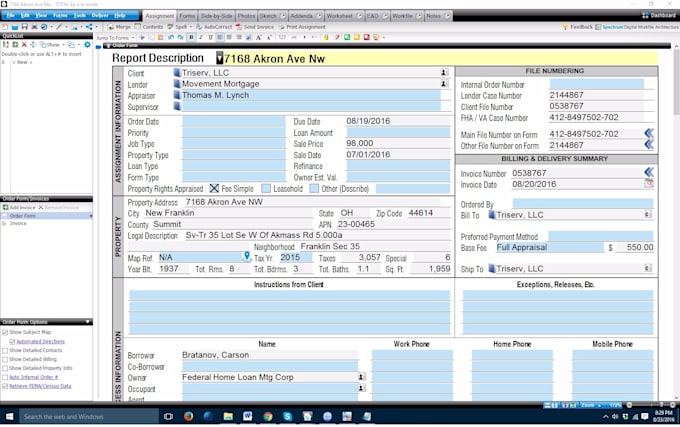Open the Bill To Triserv dropdown button

pyautogui.click(x=648, y=215)
